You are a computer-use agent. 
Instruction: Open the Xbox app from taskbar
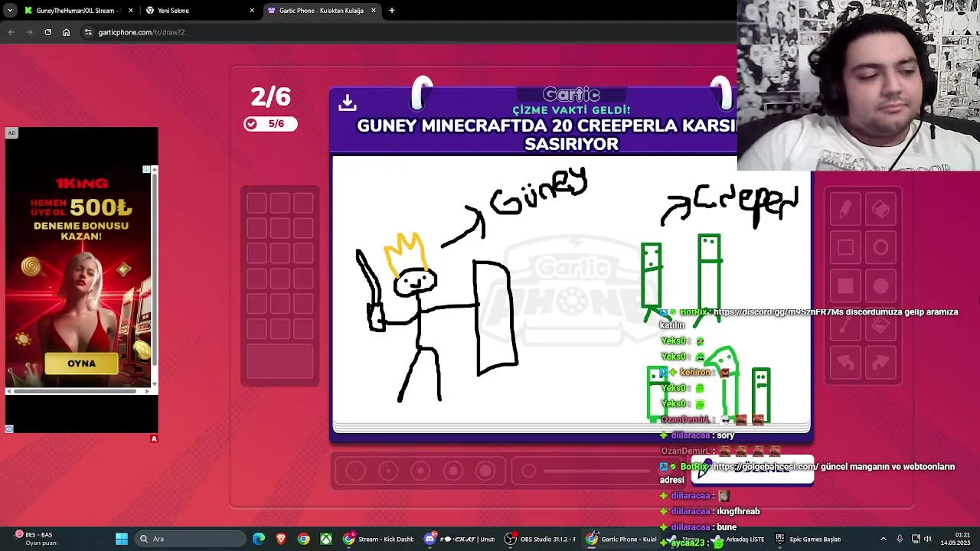click(326, 539)
